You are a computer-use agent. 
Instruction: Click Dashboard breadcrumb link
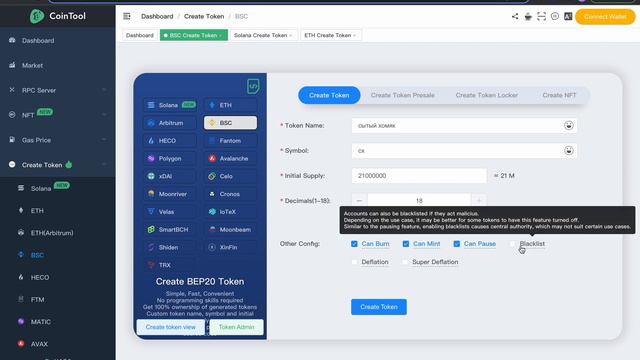point(157,16)
